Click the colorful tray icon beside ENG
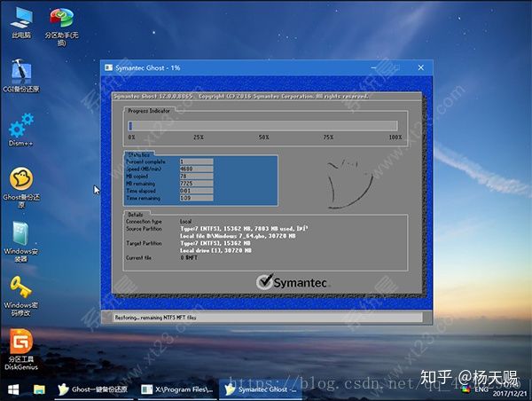The height and width of the screenshot is (401, 532). [466, 389]
